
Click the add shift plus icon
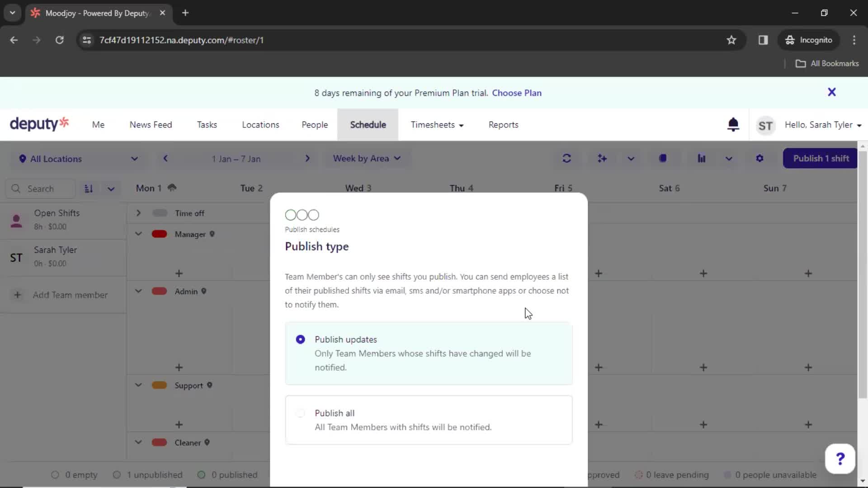click(x=178, y=273)
